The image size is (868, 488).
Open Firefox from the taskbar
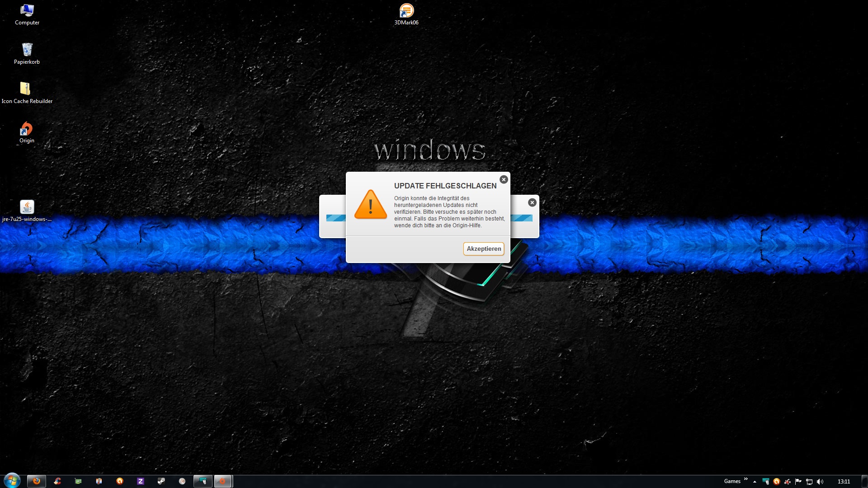[37, 481]
